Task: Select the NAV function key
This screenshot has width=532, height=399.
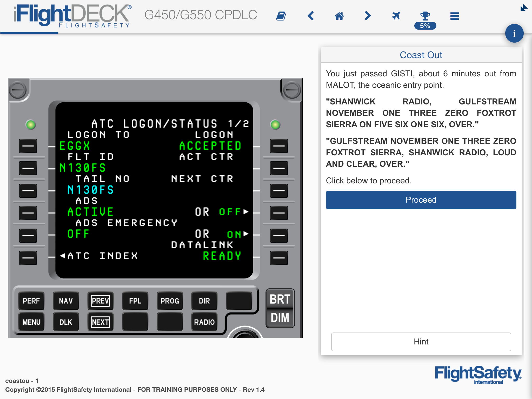Action: click(66, 301)
